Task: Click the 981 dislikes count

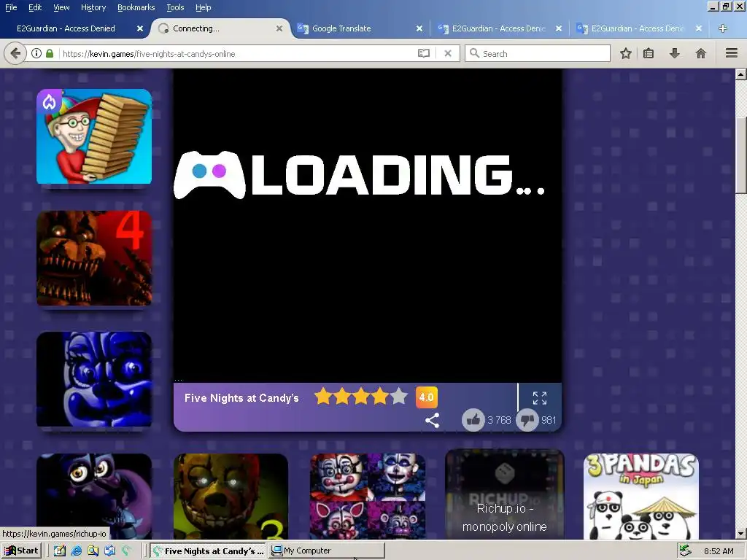Action: point(549,420)
